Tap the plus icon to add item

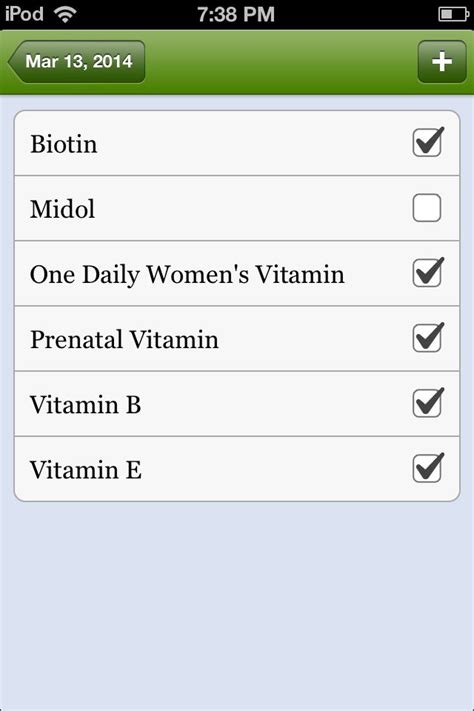441,62
